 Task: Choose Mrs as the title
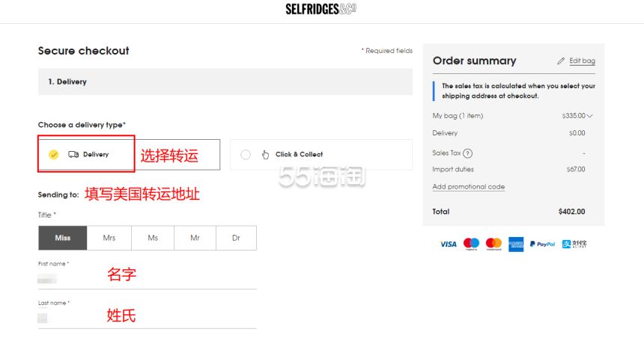coord(109,238)
